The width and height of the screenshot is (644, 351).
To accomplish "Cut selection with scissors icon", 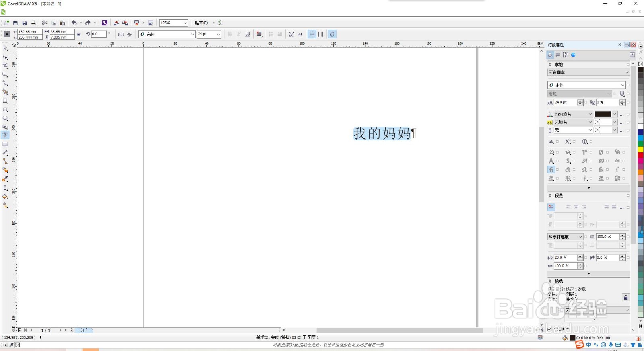I will 45,23.
